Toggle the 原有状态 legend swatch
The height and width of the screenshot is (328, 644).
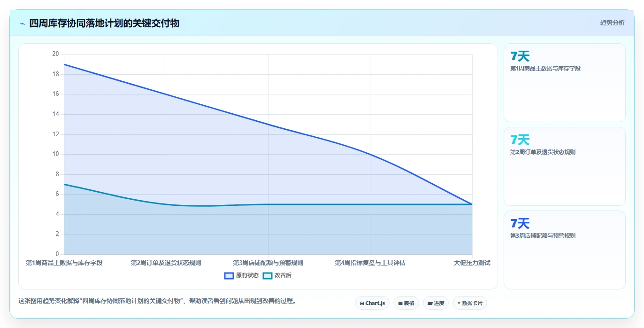click(x=229, y=275)
